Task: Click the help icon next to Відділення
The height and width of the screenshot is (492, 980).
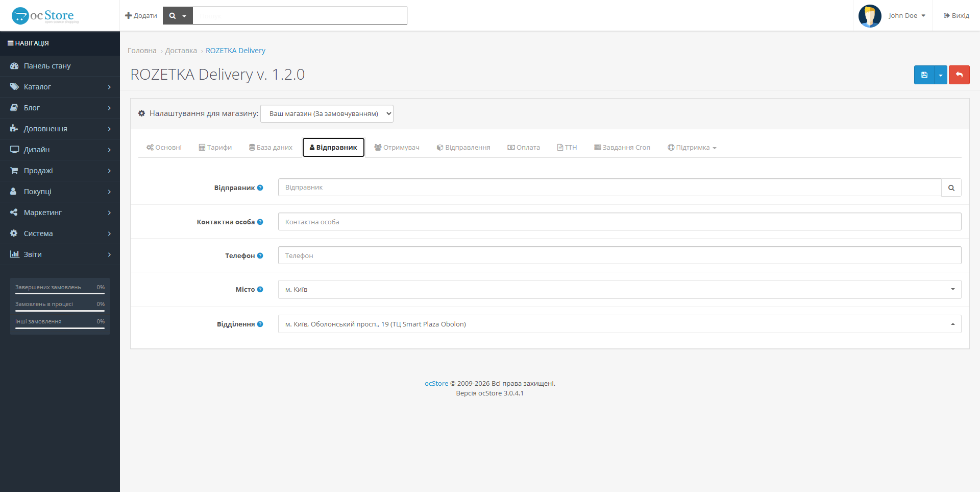Action: [260, 324]
